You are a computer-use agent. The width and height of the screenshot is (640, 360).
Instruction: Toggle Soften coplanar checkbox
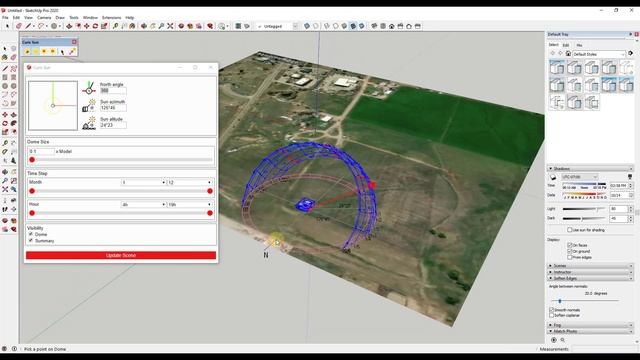coord(552,316)
